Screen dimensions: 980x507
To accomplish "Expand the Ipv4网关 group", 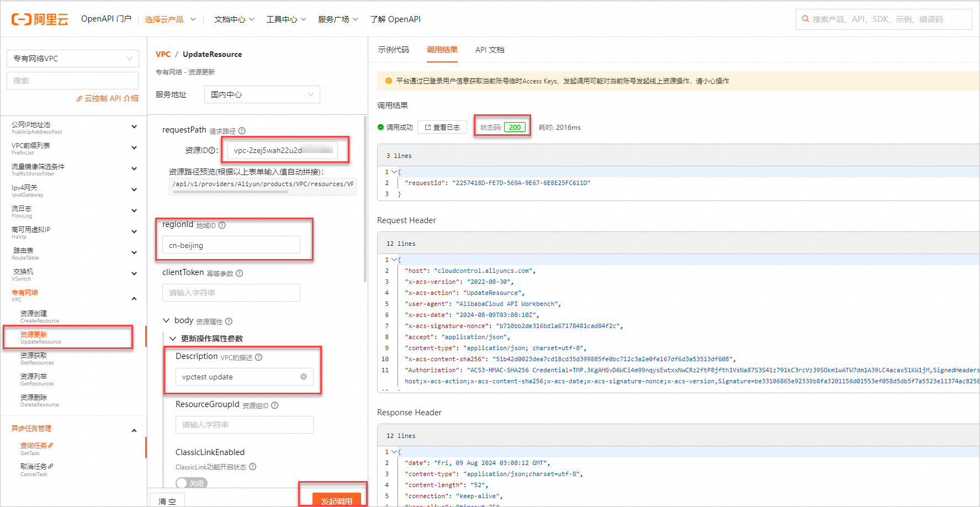I will [x=134, y=190].
